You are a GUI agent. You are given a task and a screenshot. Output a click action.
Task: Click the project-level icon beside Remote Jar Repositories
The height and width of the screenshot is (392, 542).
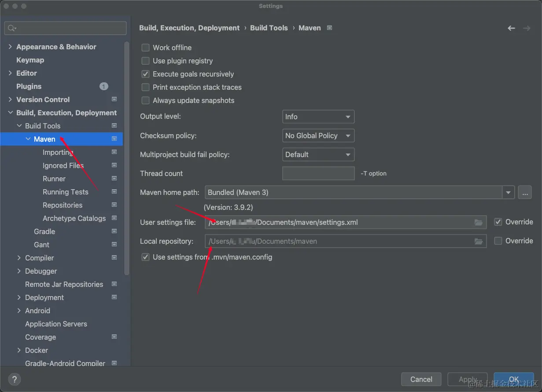pos(114,284)
